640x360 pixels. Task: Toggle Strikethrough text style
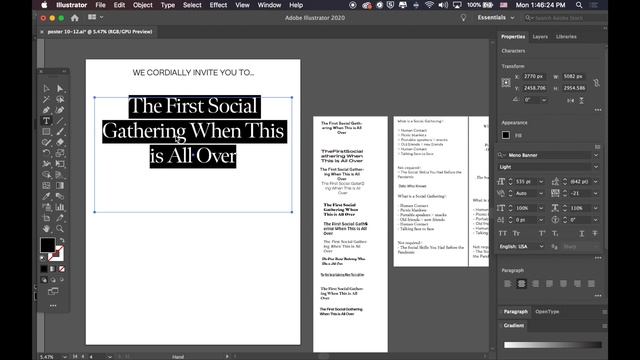tap(595, 233)
